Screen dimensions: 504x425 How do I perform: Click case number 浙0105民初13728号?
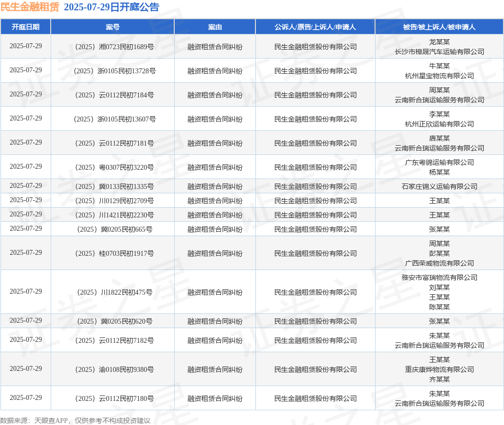(x=115, y=71)
